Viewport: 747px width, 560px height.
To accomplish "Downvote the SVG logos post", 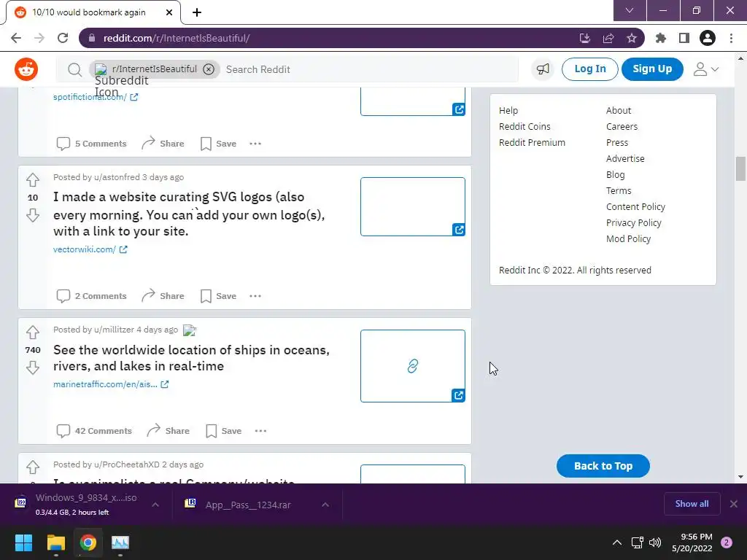I will tap(32, 215).
